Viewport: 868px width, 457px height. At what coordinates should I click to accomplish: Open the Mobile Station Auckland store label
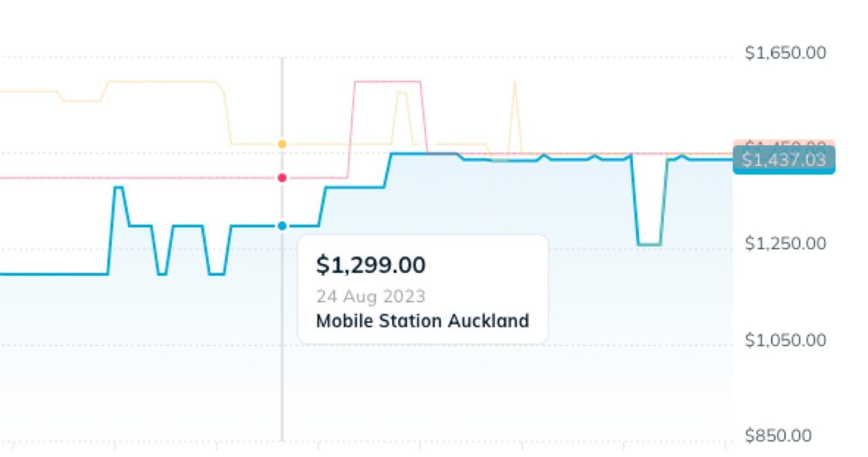click(x=422, y=321)
